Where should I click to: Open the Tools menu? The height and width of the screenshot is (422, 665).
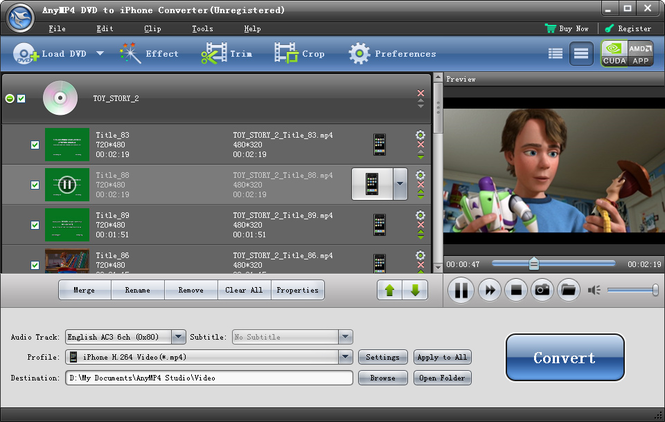[202, 28]
